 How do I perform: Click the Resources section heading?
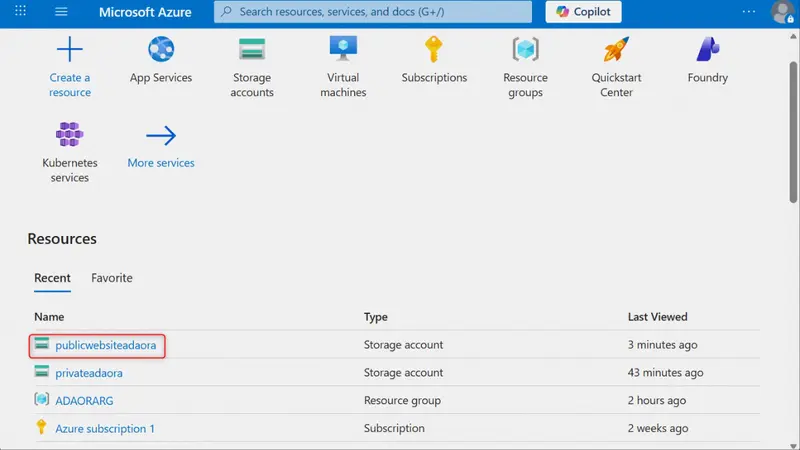click(x=62, y=239)
